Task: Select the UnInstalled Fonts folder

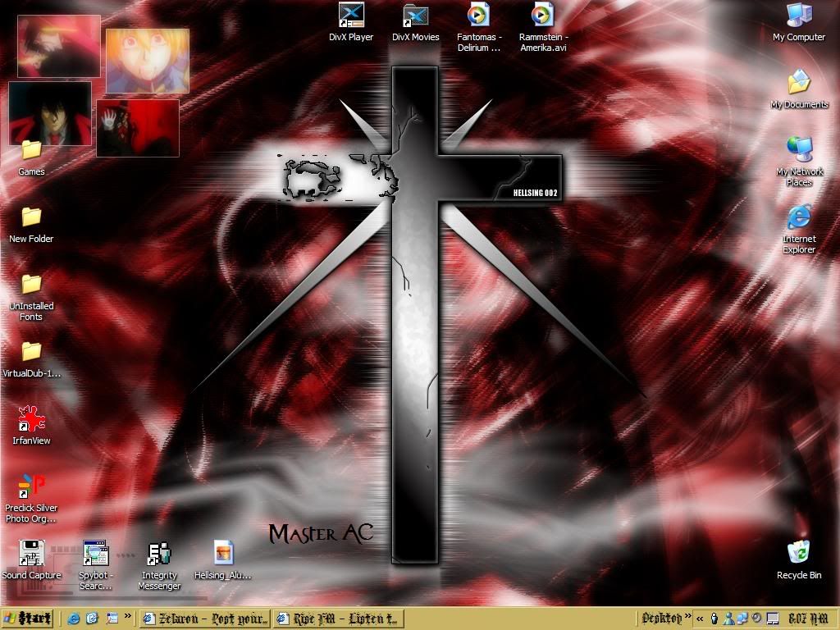Action: [x=31, y=297]
